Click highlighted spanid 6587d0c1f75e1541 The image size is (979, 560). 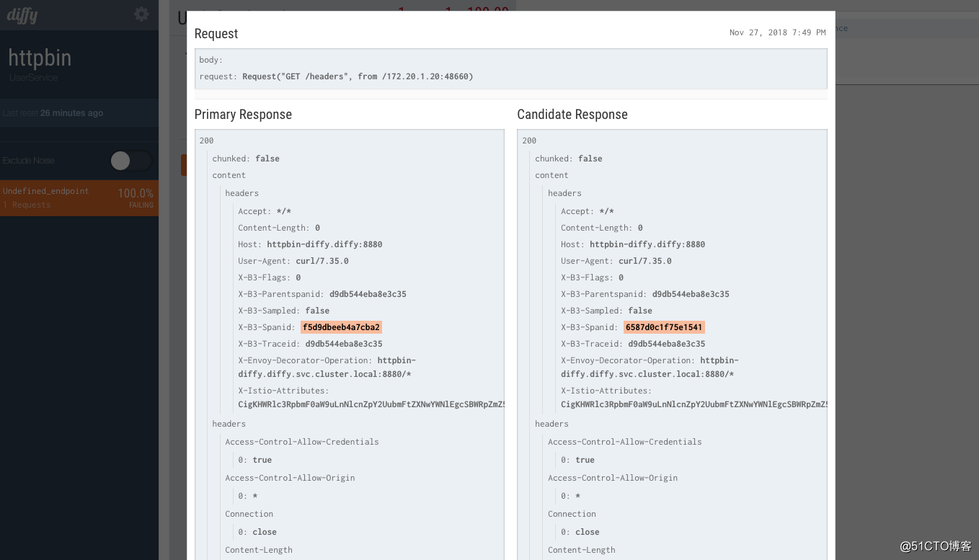click(664, 327)
